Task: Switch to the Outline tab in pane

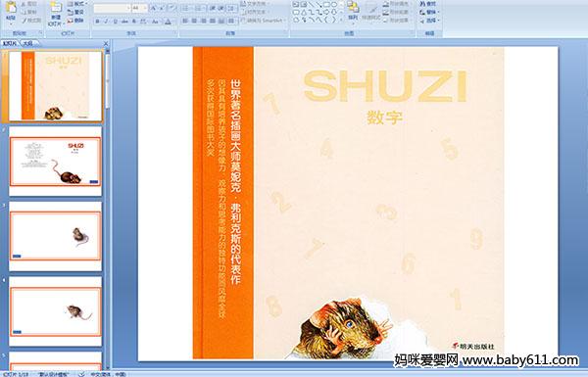Action: pos(27,43)
